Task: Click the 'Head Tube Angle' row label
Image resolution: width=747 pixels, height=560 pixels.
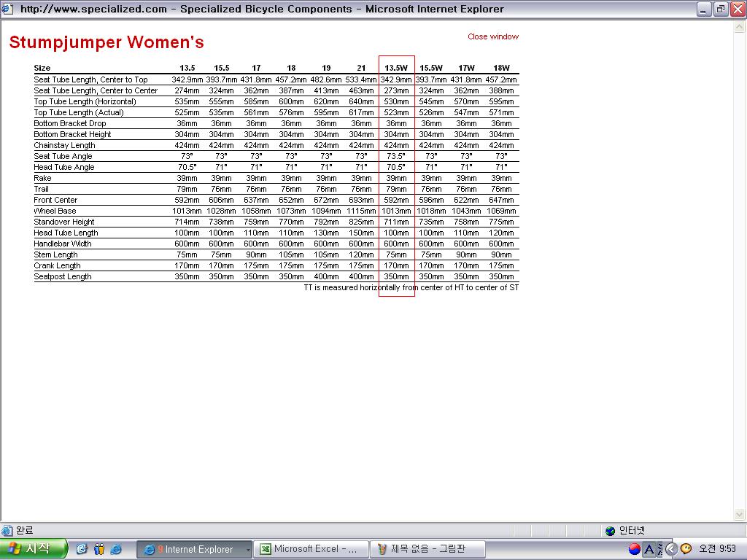Action: [64, 167]
